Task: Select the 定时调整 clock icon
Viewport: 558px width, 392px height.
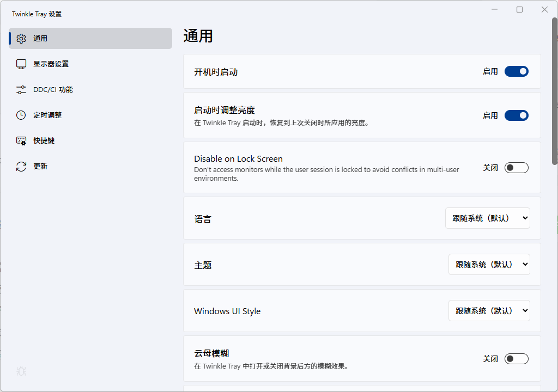Action: tap(21, 115)
